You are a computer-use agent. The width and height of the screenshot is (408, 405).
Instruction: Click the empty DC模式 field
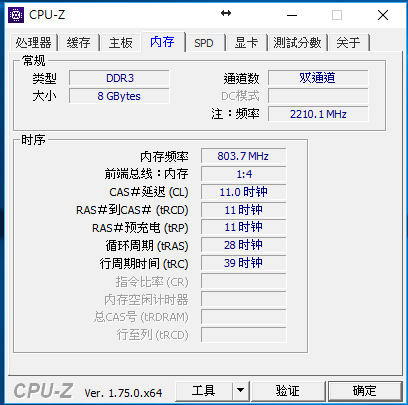pos(318,96)
